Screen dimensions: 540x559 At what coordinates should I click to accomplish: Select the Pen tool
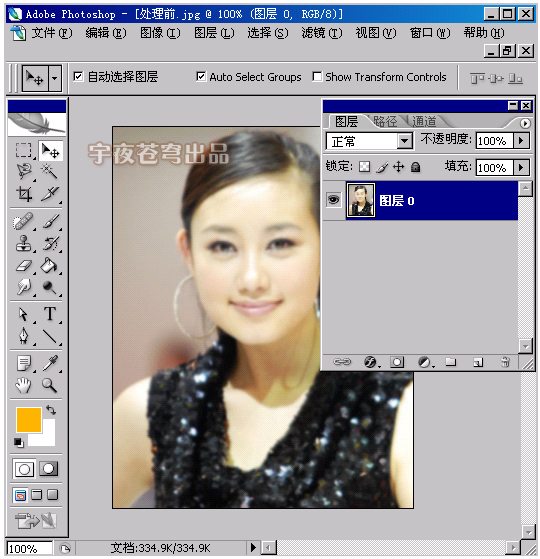(24, 337)
